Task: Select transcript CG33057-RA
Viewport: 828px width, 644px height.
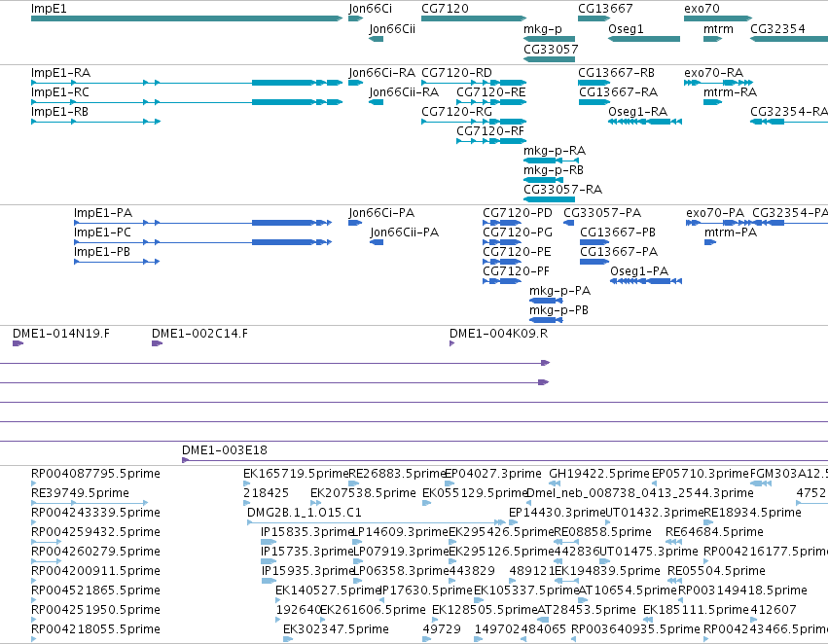Action: [549, 199]
